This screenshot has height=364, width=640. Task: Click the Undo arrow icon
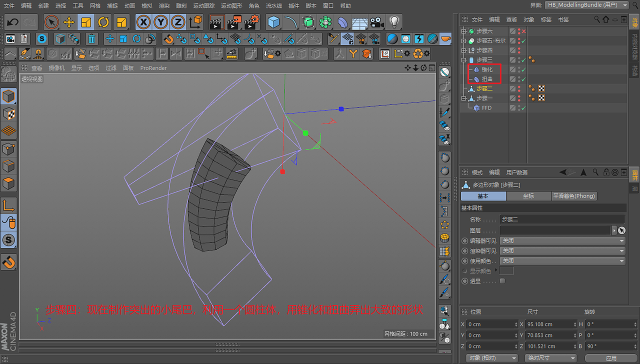[x=12, y=22]
